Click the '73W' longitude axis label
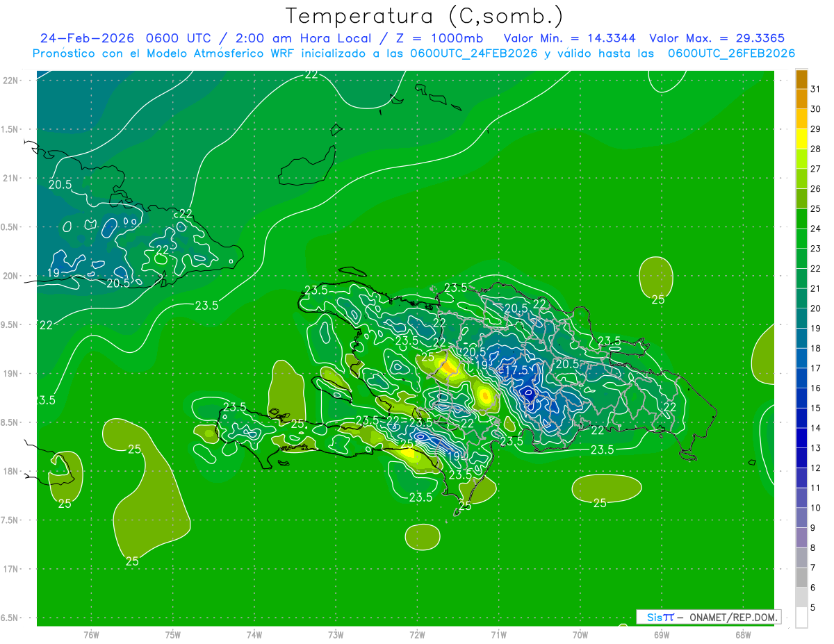This screenshot has height=644, width=834. pos(336,635)
